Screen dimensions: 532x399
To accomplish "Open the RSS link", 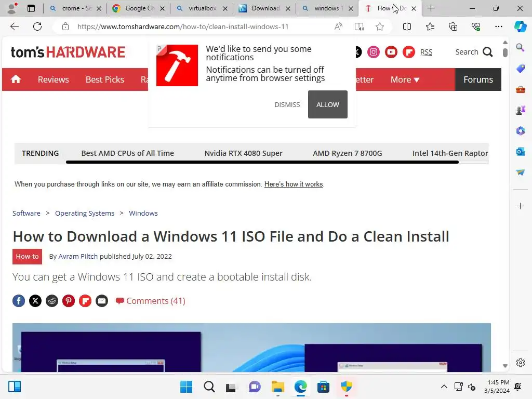I will (x=426, y=52).
